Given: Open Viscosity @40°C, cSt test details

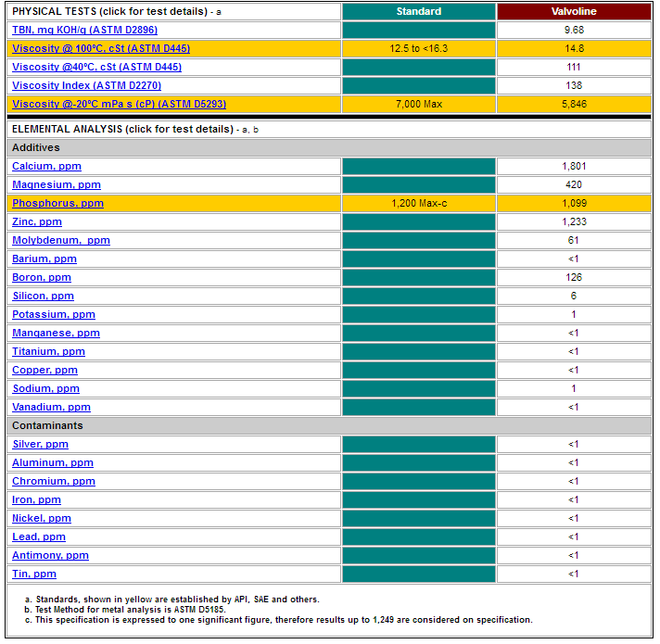Looking at the screenshot, I should point(96,67).
